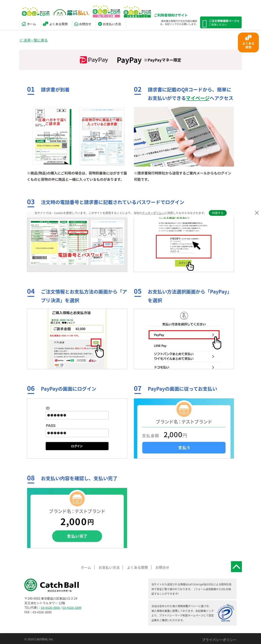View the 支払い完了 confirmation image

click(x=77, y=518)
